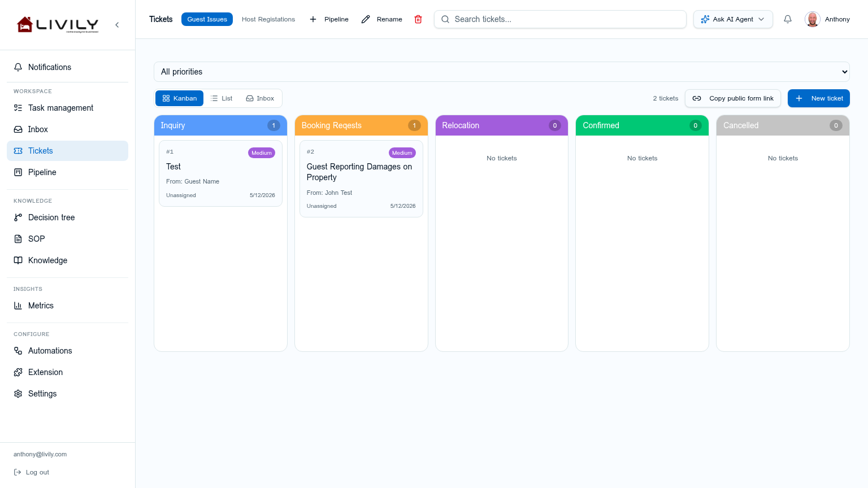Image resolution: width=868 pixels, height=488 pixels.
Task: Switch to the Host Registations tab
Action: (x=268, y=19)
